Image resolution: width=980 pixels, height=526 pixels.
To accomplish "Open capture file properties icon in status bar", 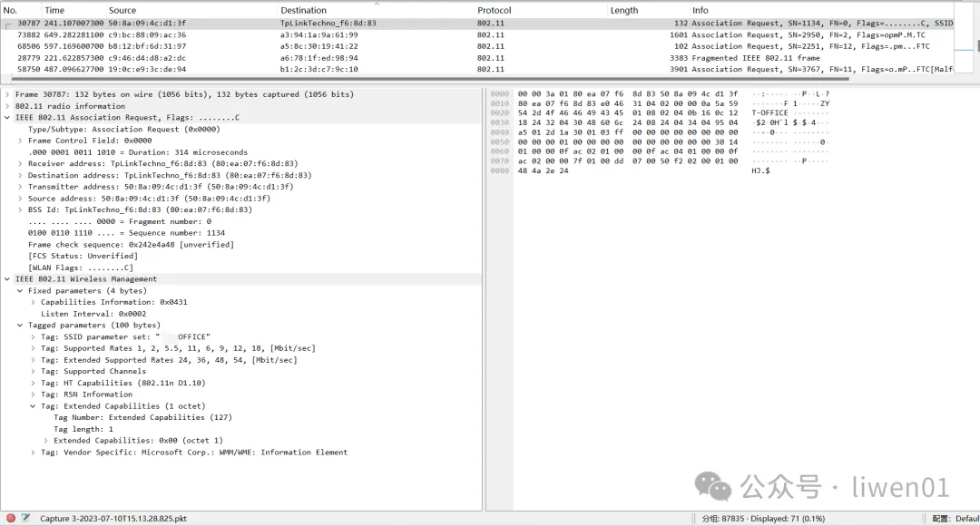I will click(x=26, y=519).
